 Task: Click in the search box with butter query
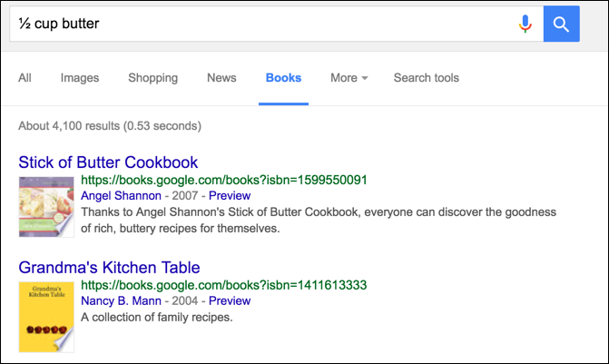[264, 24]
